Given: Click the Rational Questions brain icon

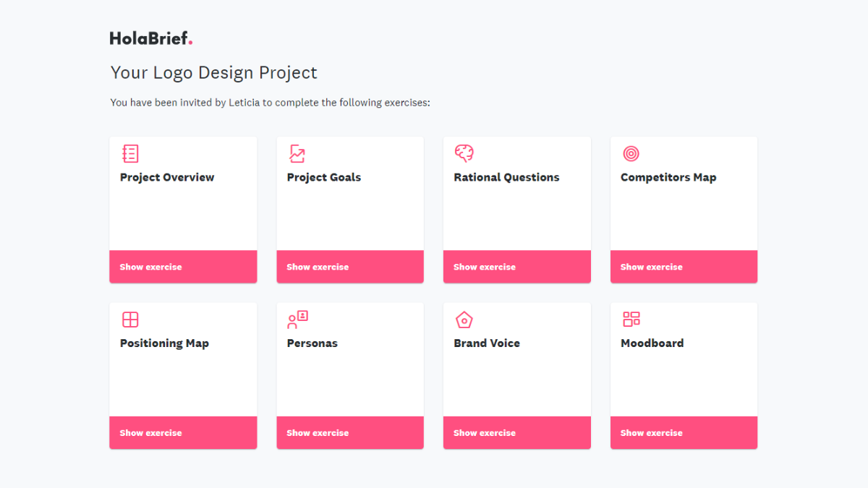Looking at the screenshot, I should tap(464, 153).
